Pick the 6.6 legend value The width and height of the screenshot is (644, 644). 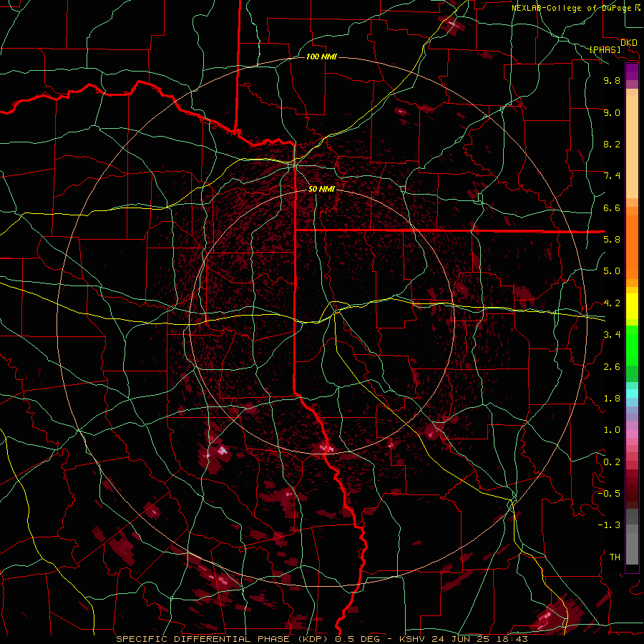(x=612, y=208)
